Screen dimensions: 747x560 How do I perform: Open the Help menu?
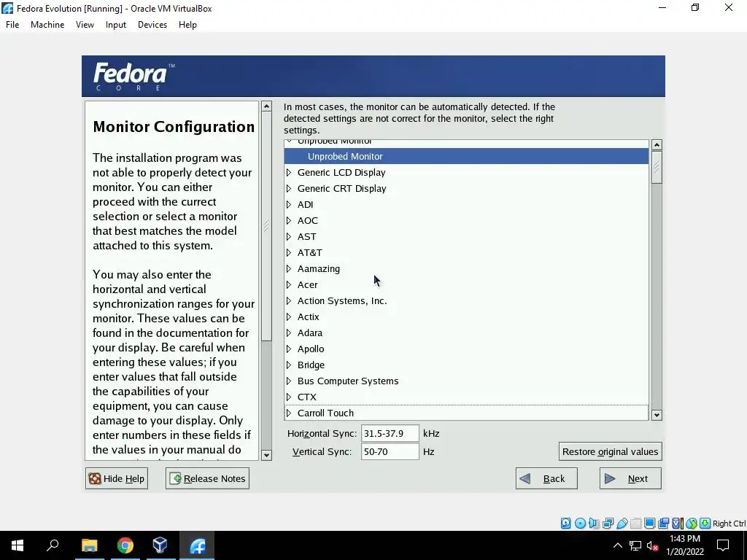point(187,25)
